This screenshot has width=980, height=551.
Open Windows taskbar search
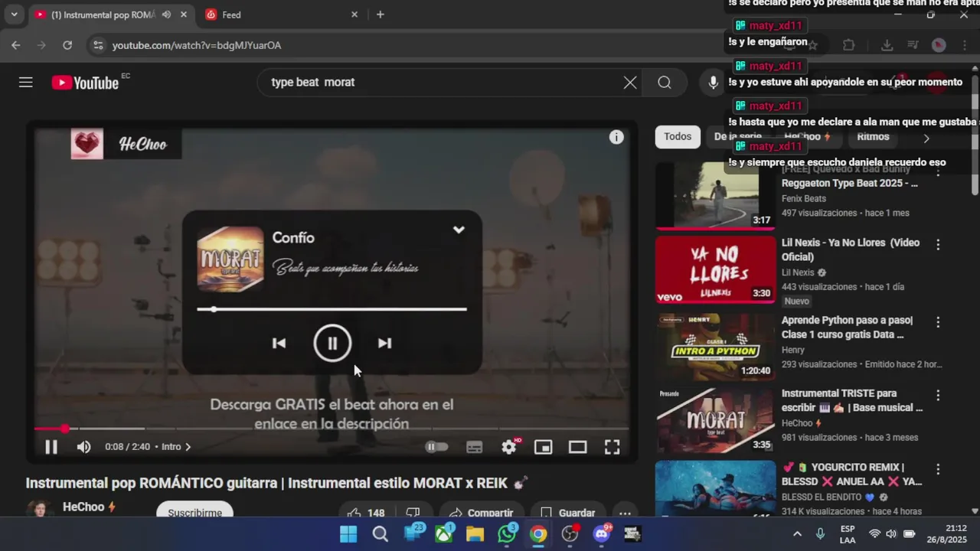(381, 534)
